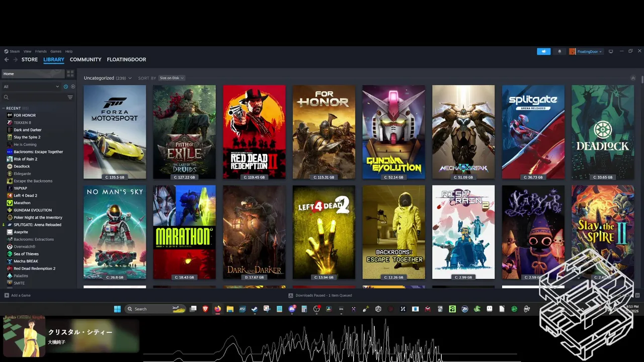Toggle sort by recent activity clock icon
This screenshot has height=362, width=644.
[65, 86]
